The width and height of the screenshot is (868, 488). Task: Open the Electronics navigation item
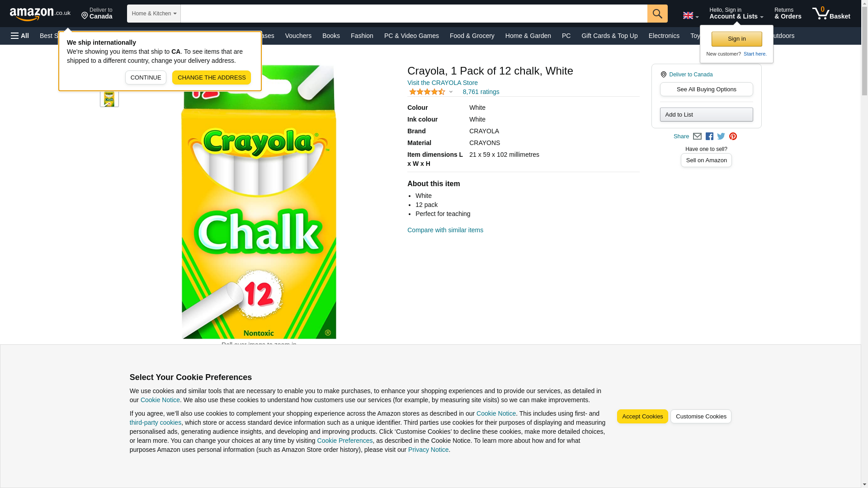click(x=664, y=36)
